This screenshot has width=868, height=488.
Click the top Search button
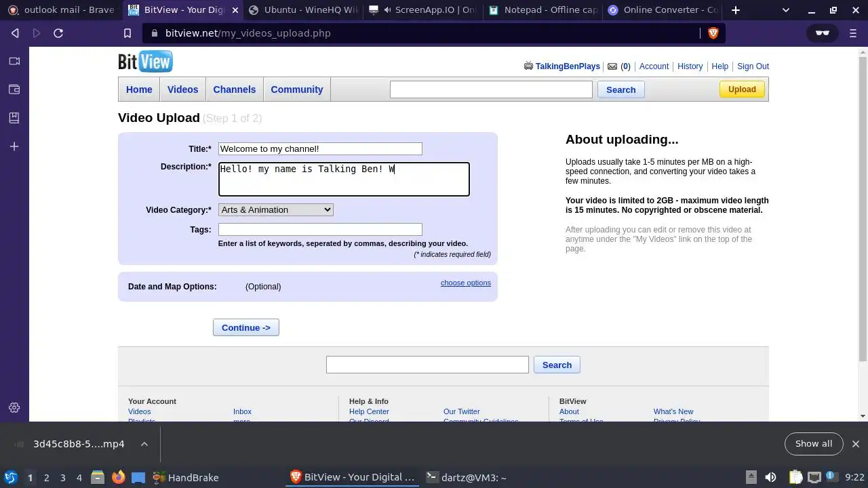(x=620, y=89)
